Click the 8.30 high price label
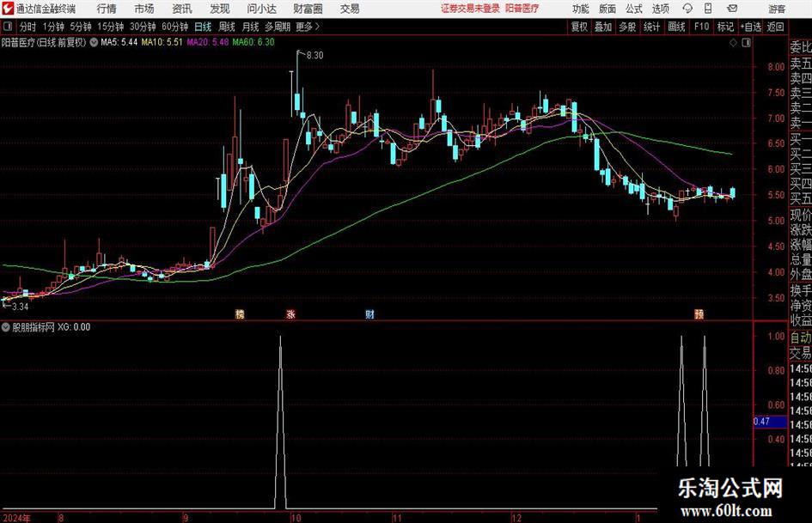Viewport: 812px width, 523px height. (x=314, y=56)
